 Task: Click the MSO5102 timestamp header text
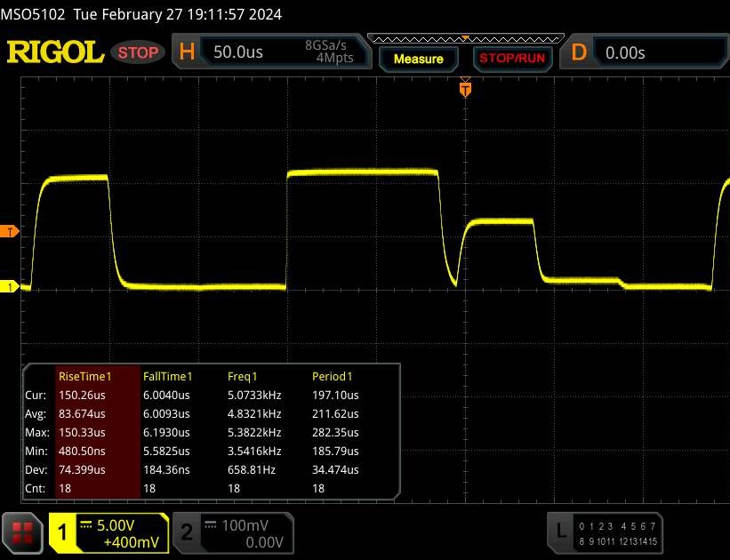(x=141, y=14)
